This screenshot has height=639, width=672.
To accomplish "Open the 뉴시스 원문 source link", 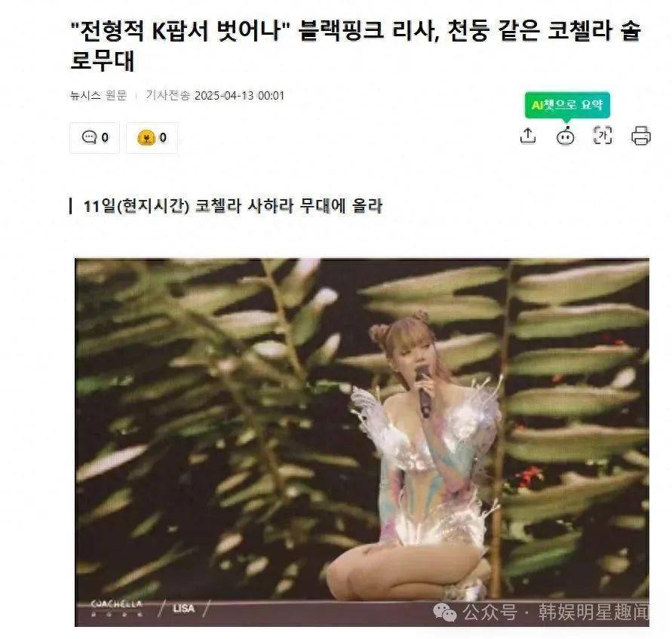I will [99, 95].
